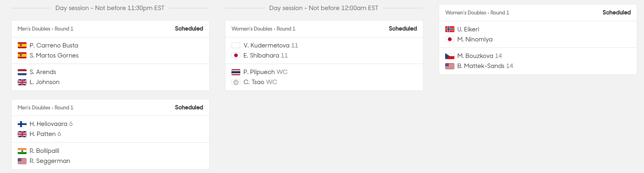Select player H. Patten
The height and width of the screenshot is (173, 644).
point(43,134)
